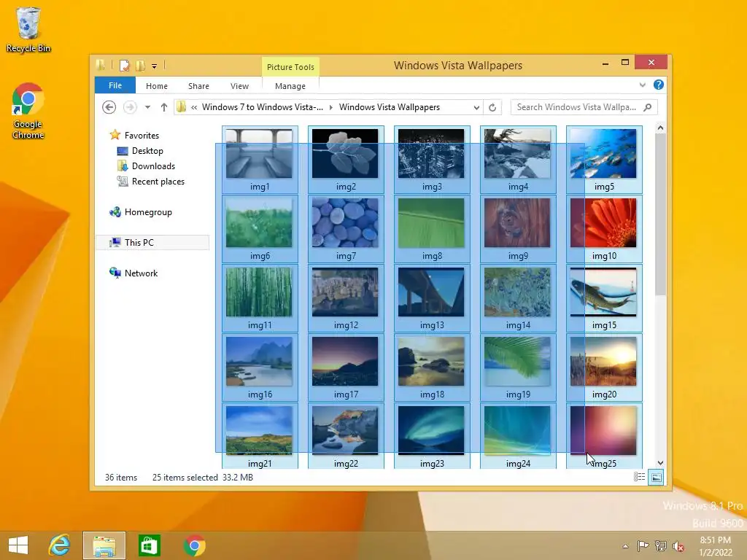Viewport: 747px width, 560px height.
Task: Click the search magnifier icon
Action: click(648, 107)
